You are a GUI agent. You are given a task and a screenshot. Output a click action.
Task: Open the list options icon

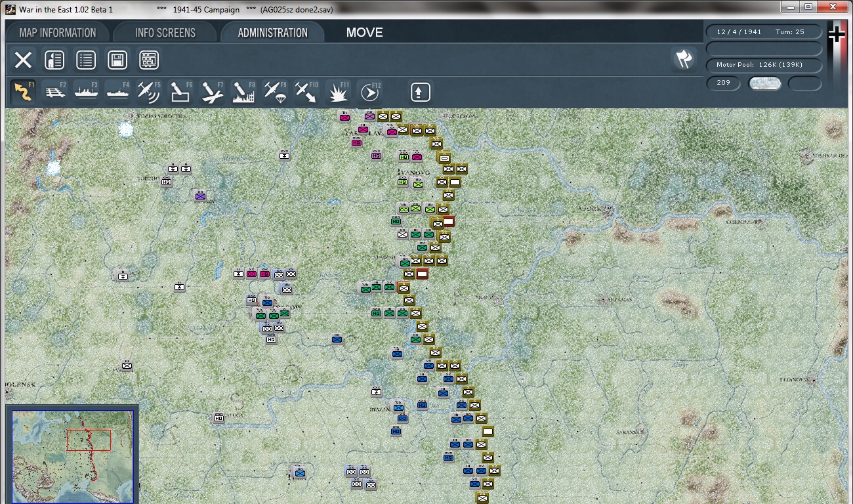86,60
